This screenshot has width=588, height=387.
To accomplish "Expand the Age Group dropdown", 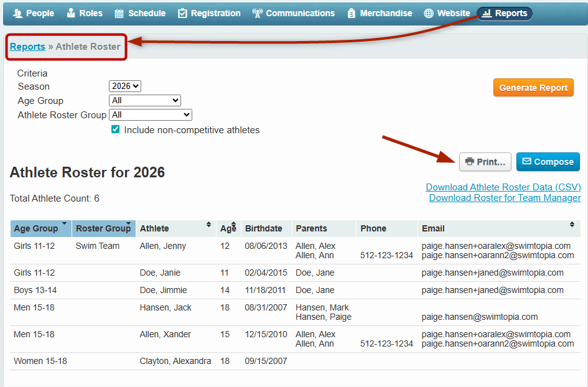I will (x=144, y=101).
